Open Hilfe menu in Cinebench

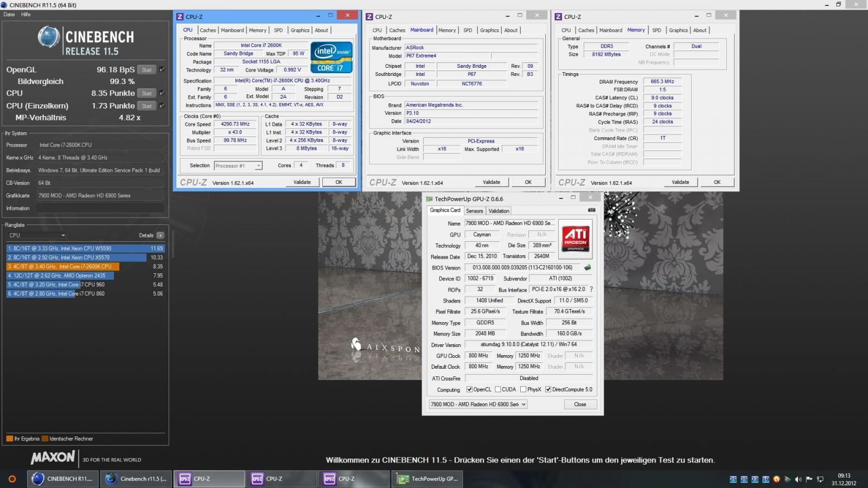click(26, 15)
